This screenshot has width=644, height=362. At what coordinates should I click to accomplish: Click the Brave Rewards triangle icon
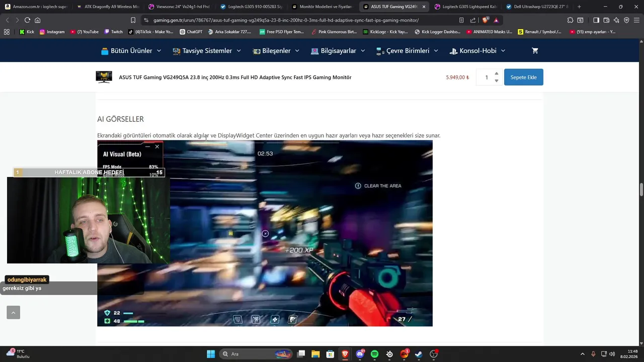tap(496, 20)
